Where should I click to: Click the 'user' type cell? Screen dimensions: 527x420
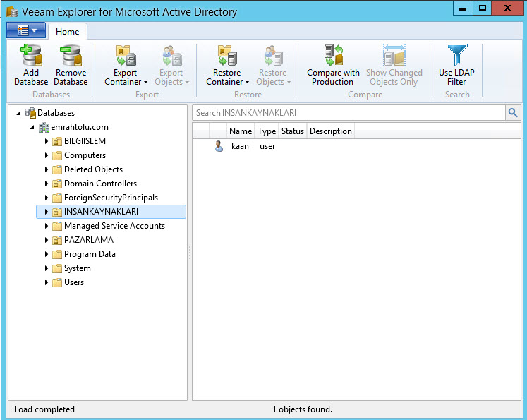267,146
